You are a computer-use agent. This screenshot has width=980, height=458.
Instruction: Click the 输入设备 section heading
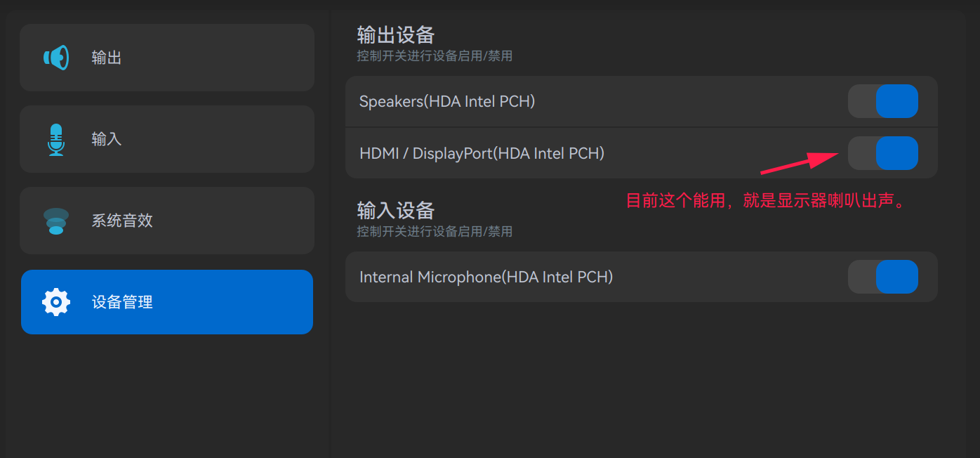tap(395, 209)
